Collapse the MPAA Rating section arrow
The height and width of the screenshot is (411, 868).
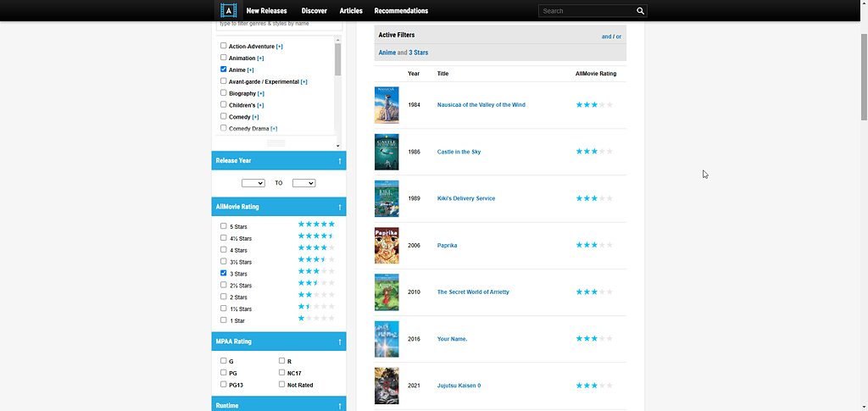tap(340, 342)
